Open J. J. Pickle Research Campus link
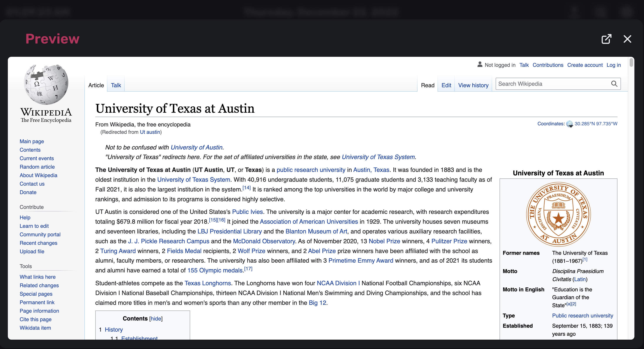This screenshot has height=349, width=644. click(168, 241)
